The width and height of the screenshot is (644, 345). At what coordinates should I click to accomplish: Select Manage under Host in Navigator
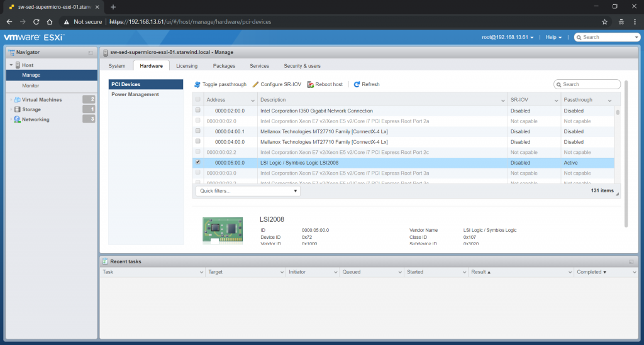tap(52, 75)
